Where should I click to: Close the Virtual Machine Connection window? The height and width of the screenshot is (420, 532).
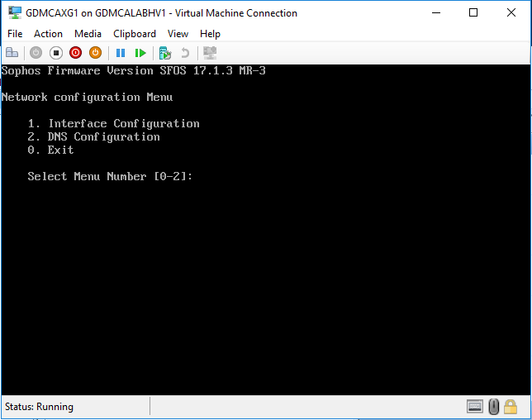511,13
